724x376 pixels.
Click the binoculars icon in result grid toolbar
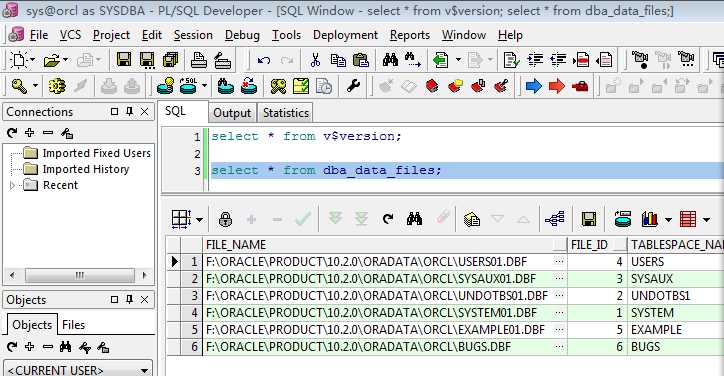(x=414, y=218)
